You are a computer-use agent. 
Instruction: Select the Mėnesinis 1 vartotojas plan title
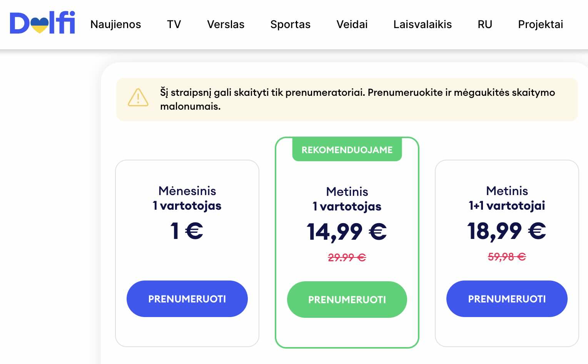tap(187, 198)
